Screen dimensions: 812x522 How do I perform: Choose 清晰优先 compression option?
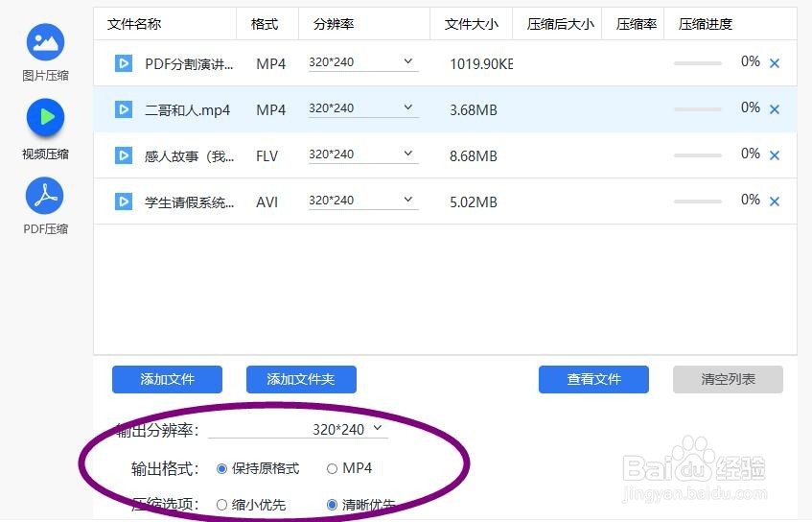(332, 505)
